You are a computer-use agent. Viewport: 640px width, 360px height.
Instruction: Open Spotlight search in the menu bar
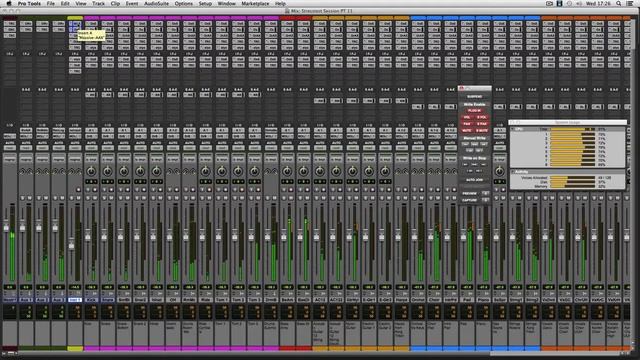(x=619, y=3)
